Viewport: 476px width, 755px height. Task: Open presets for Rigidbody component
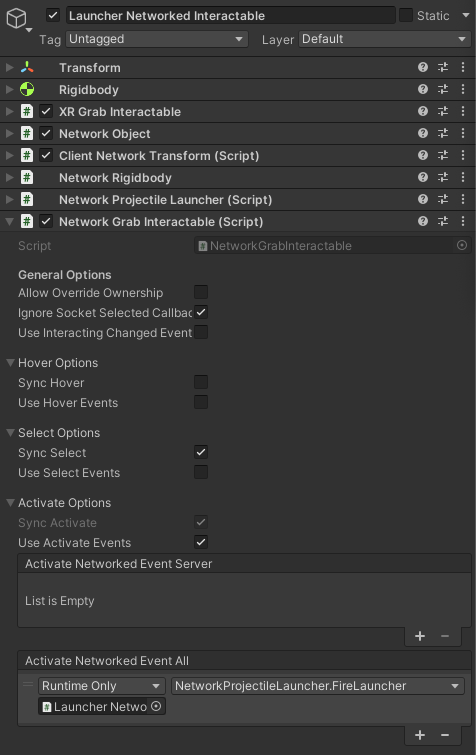pyautogui.click(x=443, y=89)
